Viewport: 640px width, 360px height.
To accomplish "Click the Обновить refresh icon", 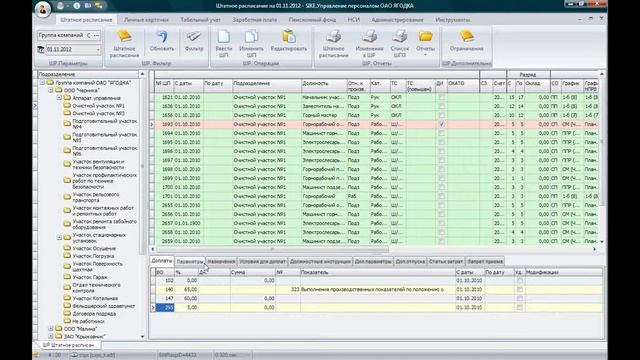I will tap(162, 36).
